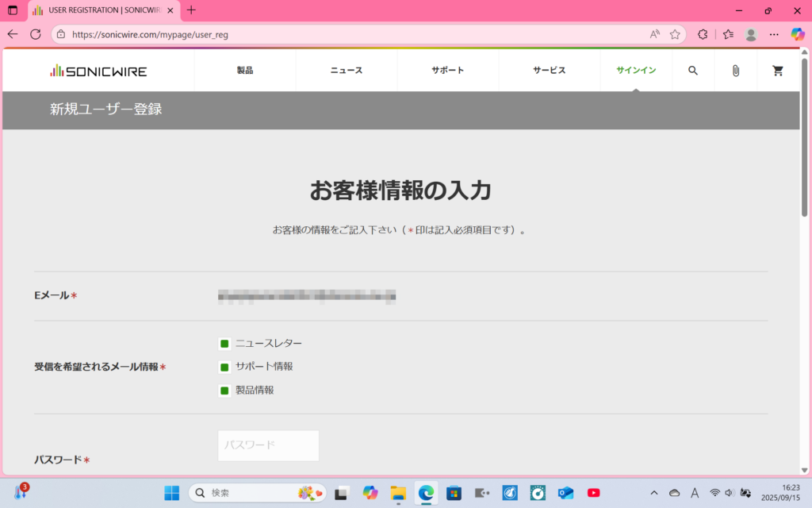The width and height of the screenshot is (812, 508).
Task: Click the Windows Start button
Action: pyautogui.click(x=172, y=493)
